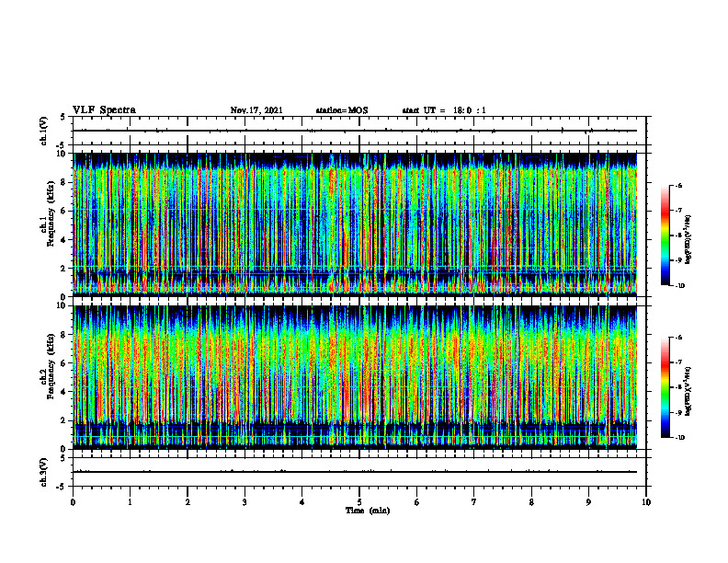Image resolution: width=728 pixels, height=563 pixels.
Task: Click the ch.1 voltage waveform trace
Action: coord(355,131)
